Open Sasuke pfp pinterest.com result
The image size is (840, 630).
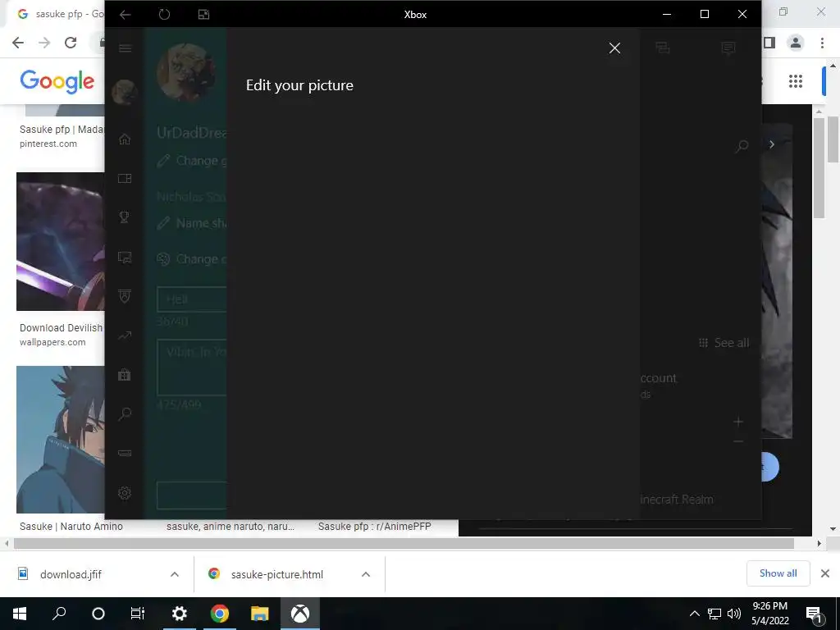tap(61, 136)
